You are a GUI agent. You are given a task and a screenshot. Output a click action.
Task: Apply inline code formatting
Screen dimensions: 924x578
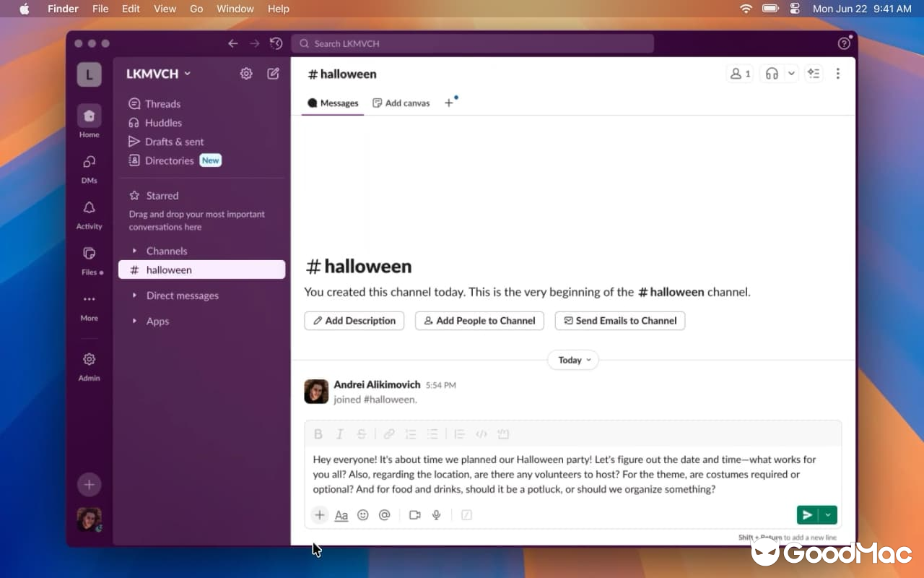pos(481,434)
